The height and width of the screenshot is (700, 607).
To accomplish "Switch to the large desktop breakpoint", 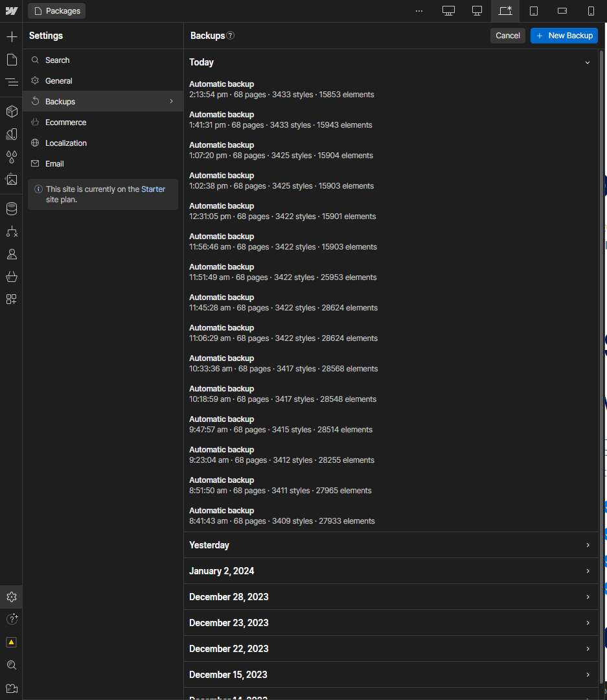I will 448,11.
